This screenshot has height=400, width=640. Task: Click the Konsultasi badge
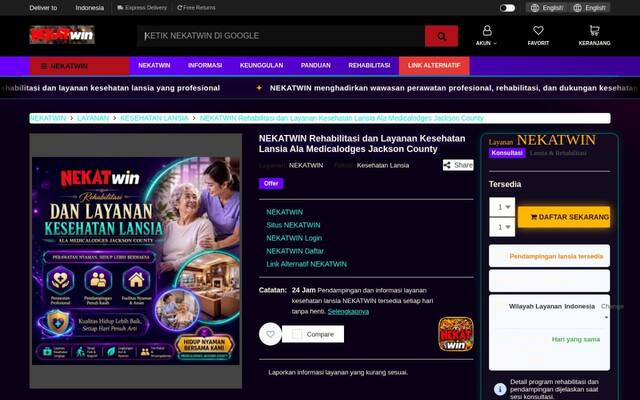(507, 153)
